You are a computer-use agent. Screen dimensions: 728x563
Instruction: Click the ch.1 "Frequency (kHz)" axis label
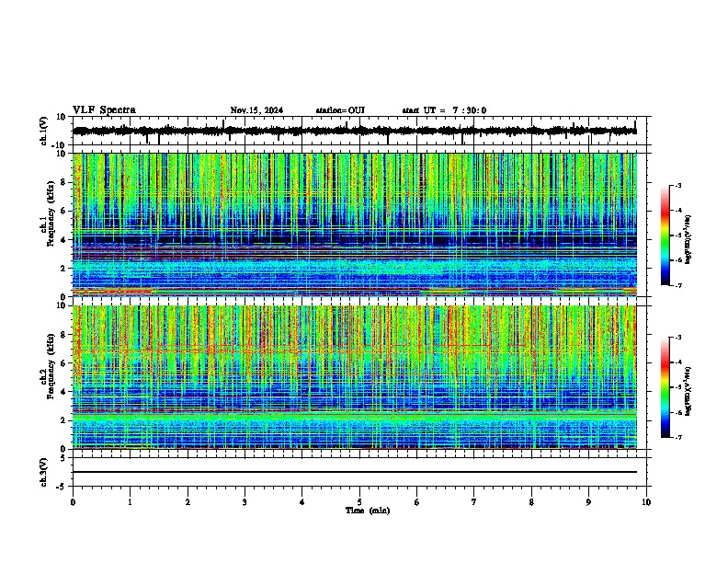point(51,213)
